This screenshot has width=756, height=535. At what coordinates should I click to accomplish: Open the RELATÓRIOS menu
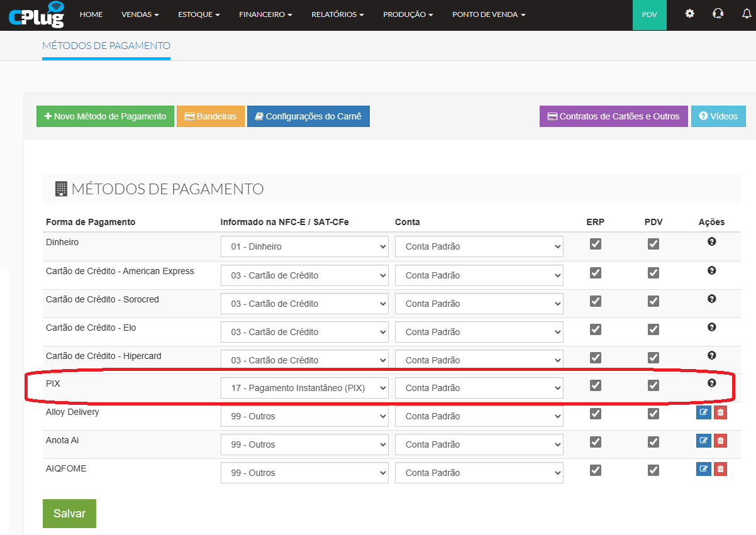(x=337, y=14)
